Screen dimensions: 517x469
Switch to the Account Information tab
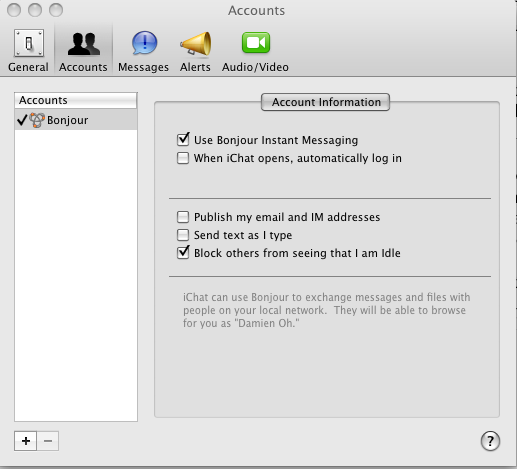(326, 102)
